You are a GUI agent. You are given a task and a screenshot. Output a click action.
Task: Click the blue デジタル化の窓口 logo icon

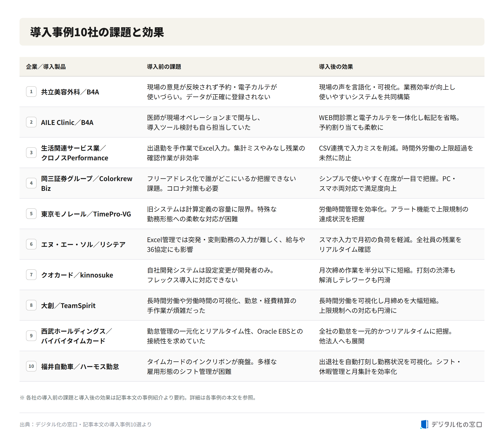pyautogui.click(x=424, y=424)
